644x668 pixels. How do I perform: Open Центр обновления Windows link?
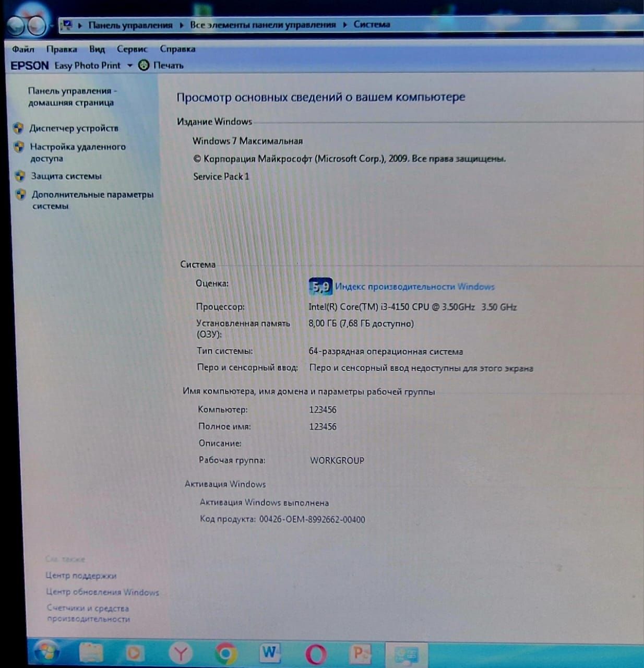tap(102, 592)
